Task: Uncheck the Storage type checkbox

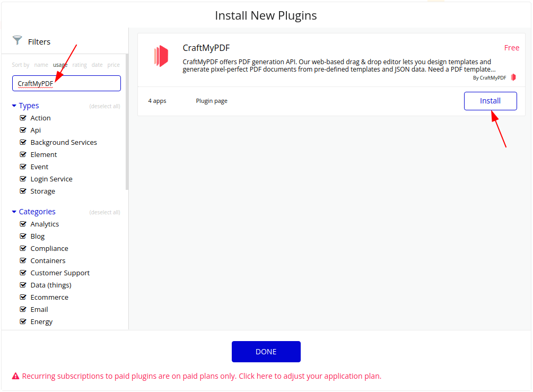Action: tap(23, 191)
